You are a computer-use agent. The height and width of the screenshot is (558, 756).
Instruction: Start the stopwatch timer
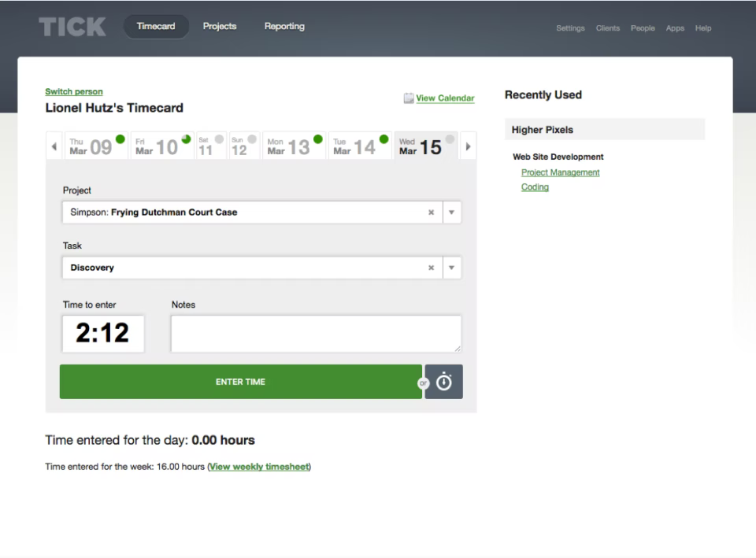443,382
